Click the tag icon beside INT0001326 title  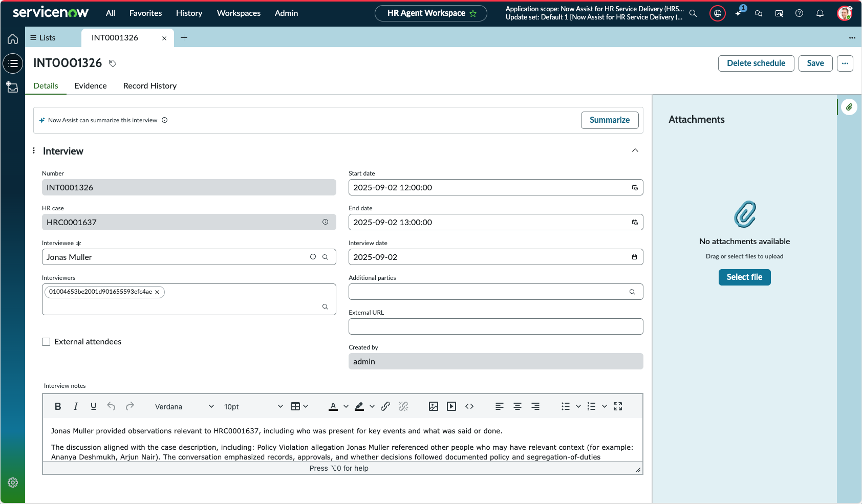[x=113, y=63]
